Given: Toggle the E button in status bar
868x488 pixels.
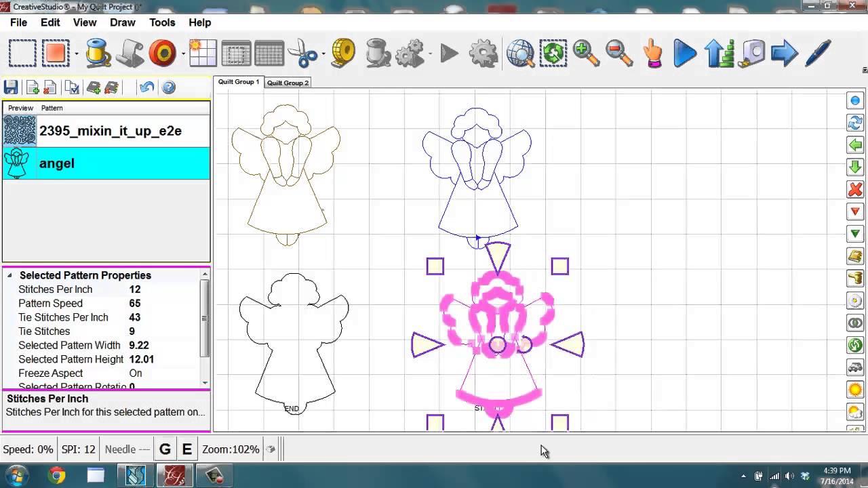Looking at the screenshot, I should [186, 449].
